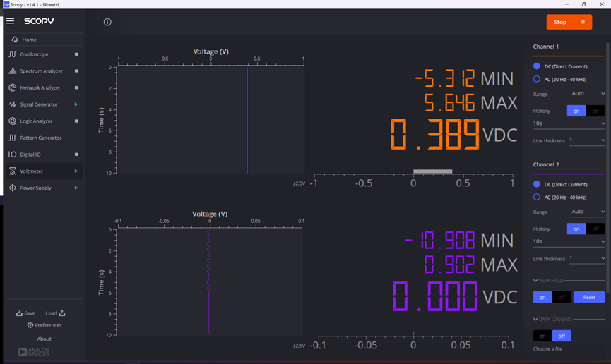Click the Save icon in sidebar
This screenshot has width=611, height=364.
coord(19,313)
